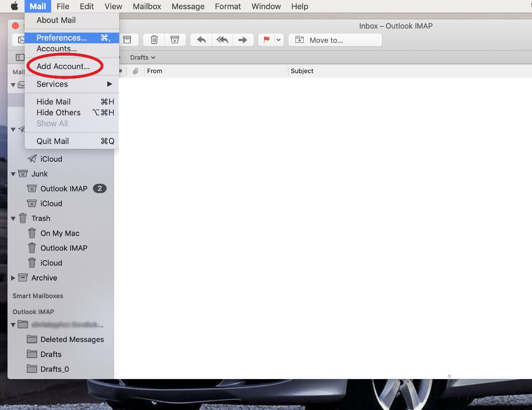Open Outlook IMAP under Trash

[x=64, y=248]
